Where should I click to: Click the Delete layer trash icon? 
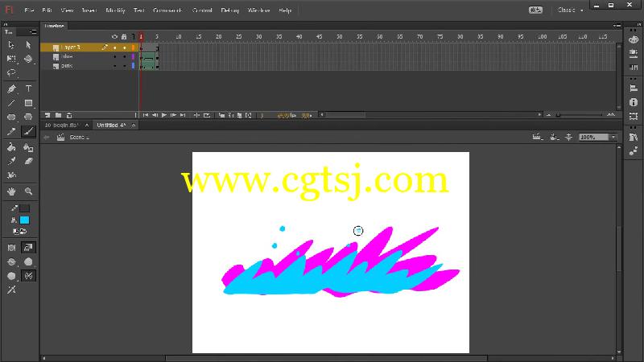point(69,115)
